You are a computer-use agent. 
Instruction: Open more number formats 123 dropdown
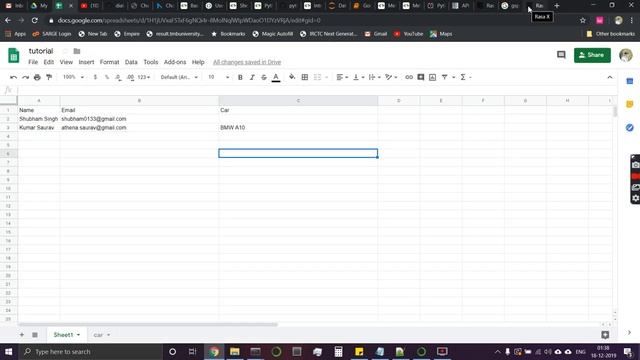tap(144, 77)
